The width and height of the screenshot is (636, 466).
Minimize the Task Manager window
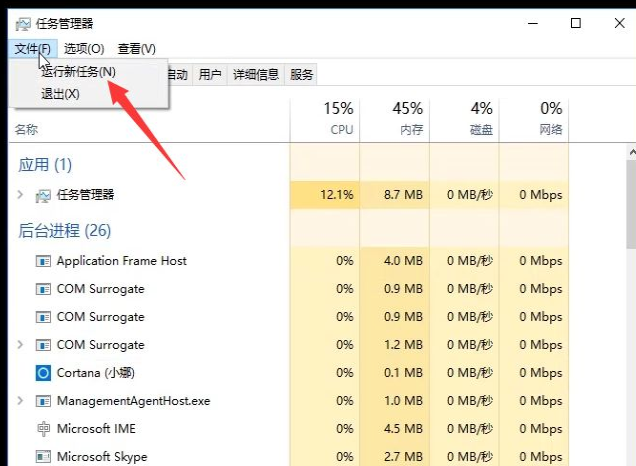533,24
